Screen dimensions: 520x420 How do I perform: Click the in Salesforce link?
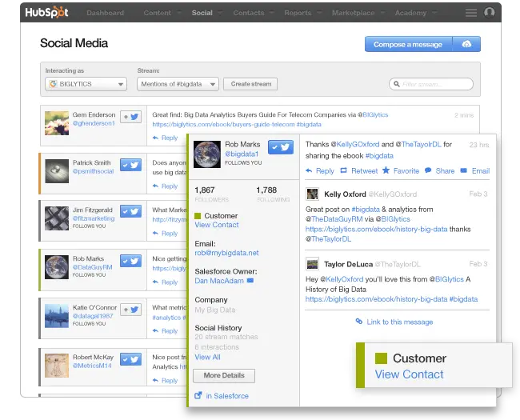(227, 396)
